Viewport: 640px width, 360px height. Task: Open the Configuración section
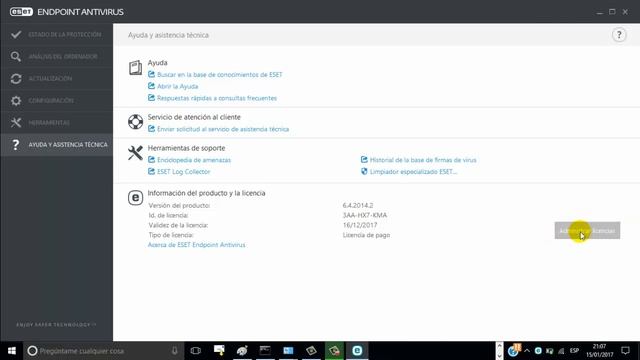57,101
